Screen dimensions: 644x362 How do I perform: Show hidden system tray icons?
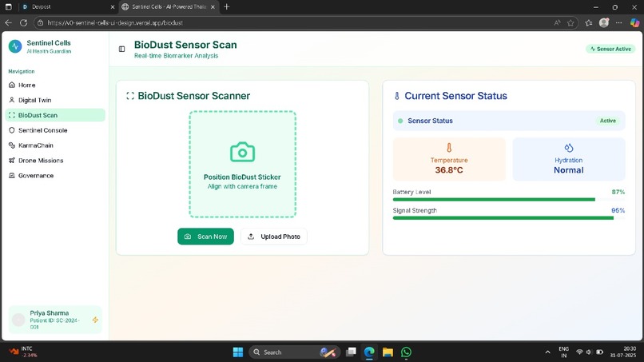547,352
